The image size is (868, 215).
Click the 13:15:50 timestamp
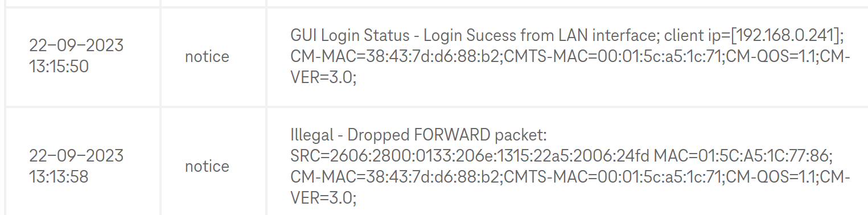[x=59, y=67]
